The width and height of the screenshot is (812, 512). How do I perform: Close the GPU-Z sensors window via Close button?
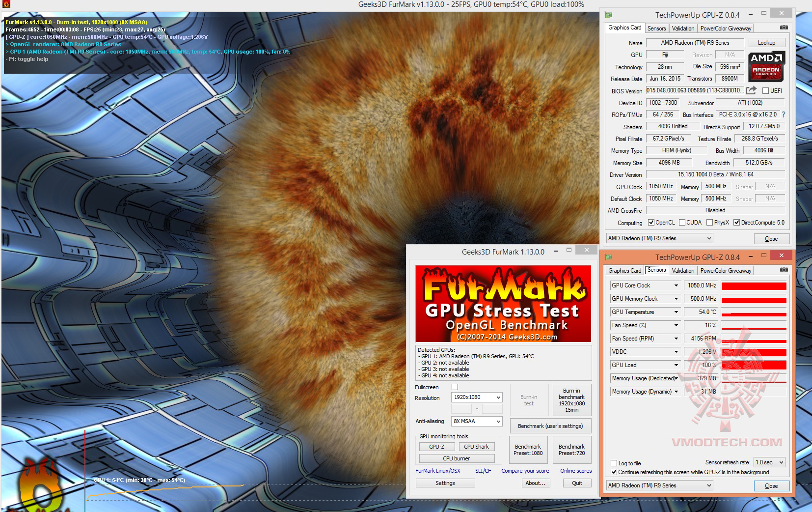click(x=771, y=486)
